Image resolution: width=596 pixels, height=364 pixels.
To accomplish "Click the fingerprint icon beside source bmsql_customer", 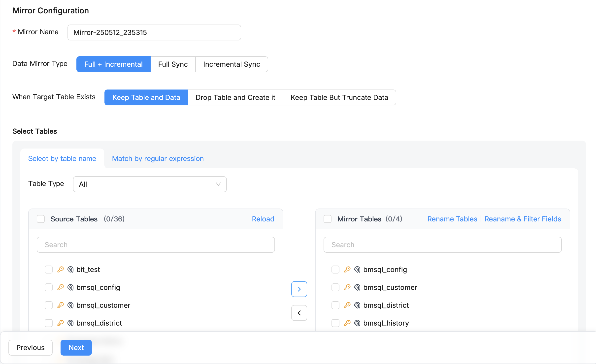I will point(70,305).
